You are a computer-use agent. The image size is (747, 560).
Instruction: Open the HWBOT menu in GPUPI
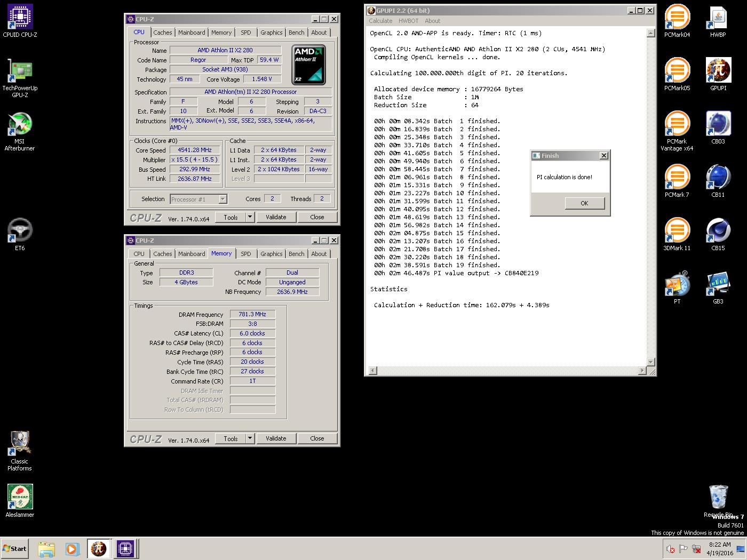(x=409, y=21)
